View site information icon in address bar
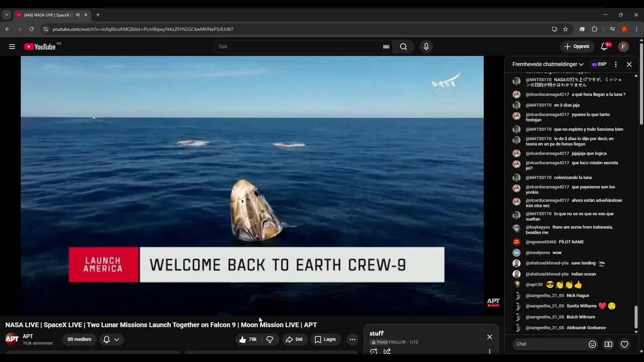644x362 pixels. (46, 29)
